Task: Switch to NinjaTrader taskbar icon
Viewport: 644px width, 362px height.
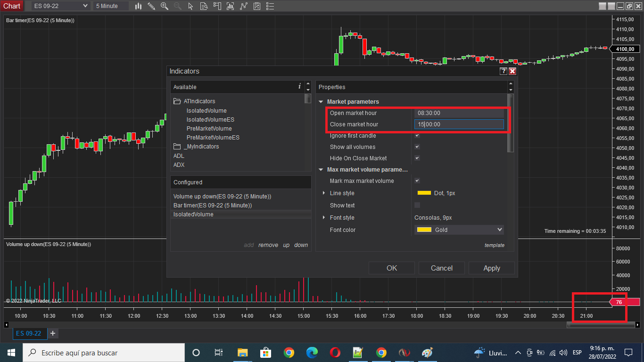Action: tap(404, 353)
